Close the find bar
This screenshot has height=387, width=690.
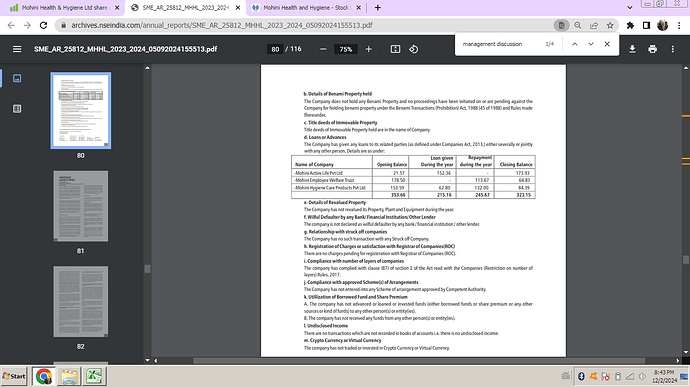607,44
